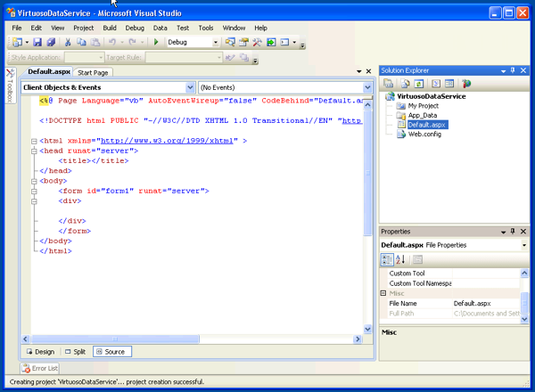
Task: Toggle Alphabetical sort in Properties panel
Action: click(399, 259)
